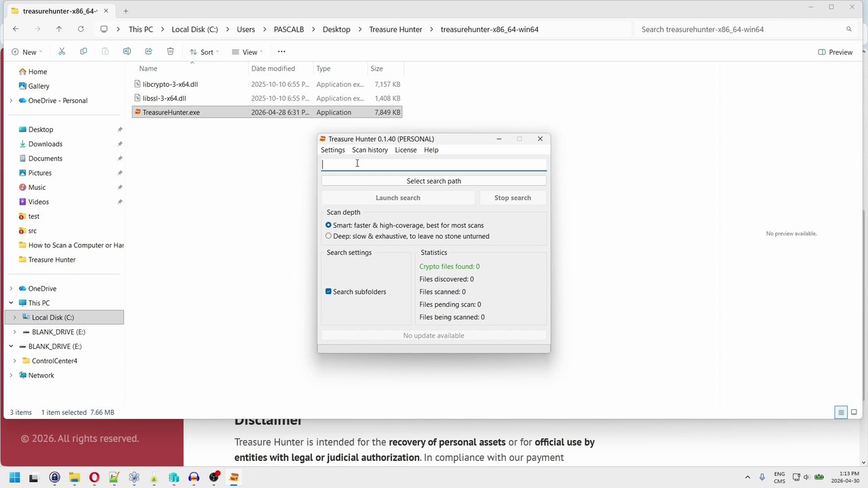Image resolution: width=868 pixels, height=488 pixels.
Task: Open the Scan history menu
Action: (370, 150)
